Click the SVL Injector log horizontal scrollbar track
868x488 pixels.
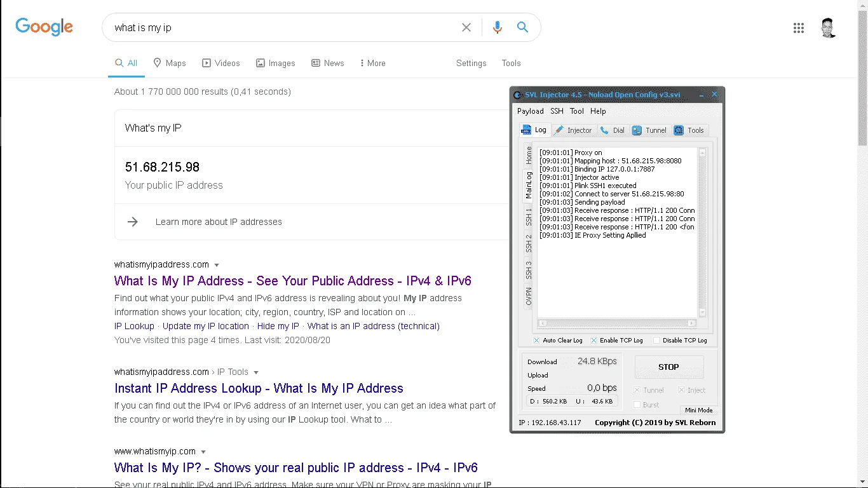pyautogui.click(x=618, y=323)
